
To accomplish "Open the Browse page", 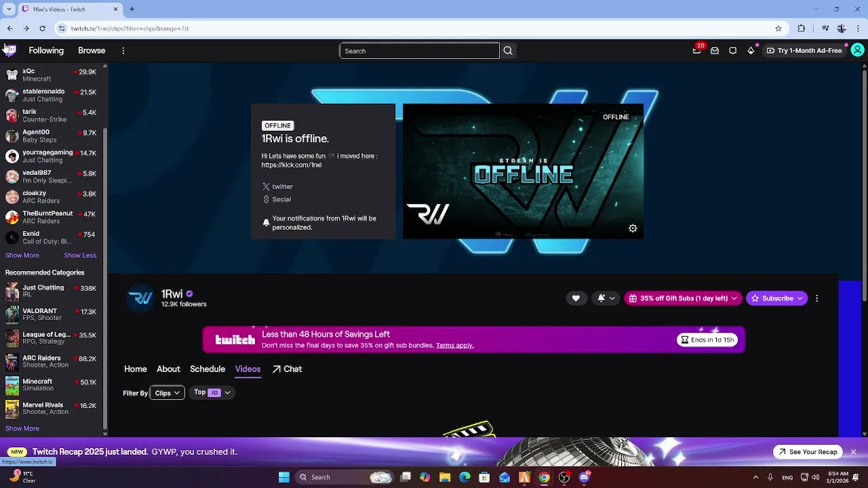I will [x=92, y=51].
